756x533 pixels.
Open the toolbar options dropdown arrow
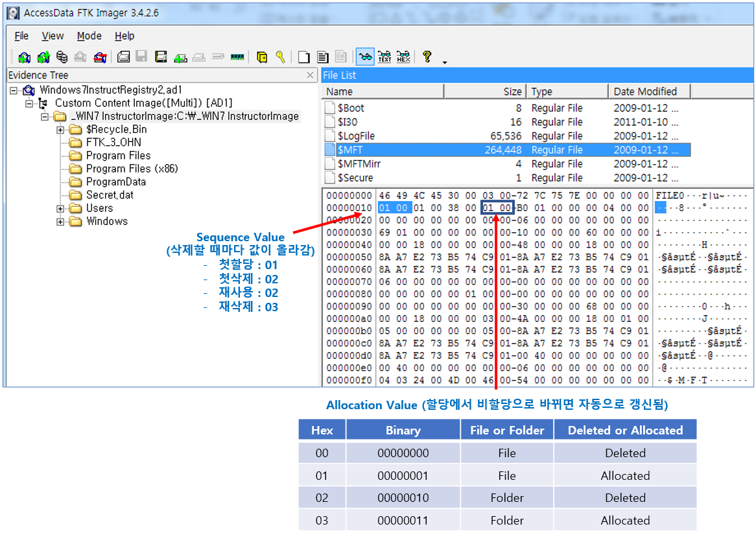(445, 62)
